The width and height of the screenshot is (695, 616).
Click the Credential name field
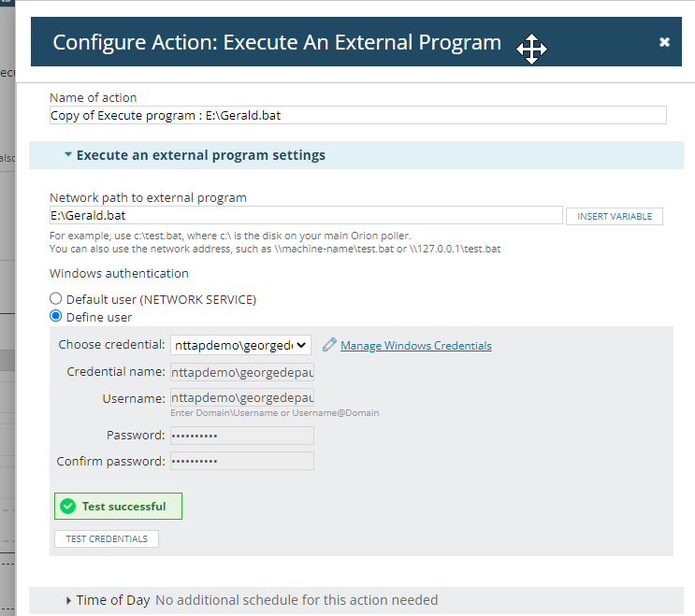coord(241,372)
